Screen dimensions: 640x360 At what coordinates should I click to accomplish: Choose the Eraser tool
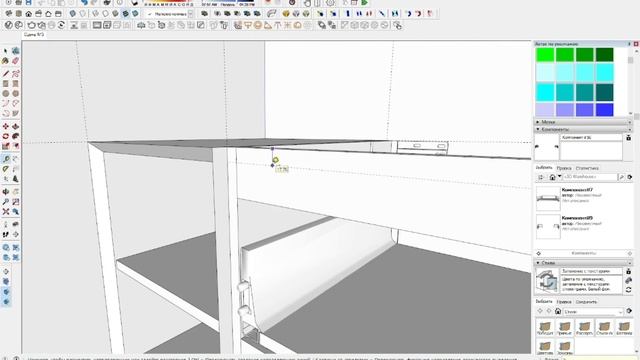point(16,61)
